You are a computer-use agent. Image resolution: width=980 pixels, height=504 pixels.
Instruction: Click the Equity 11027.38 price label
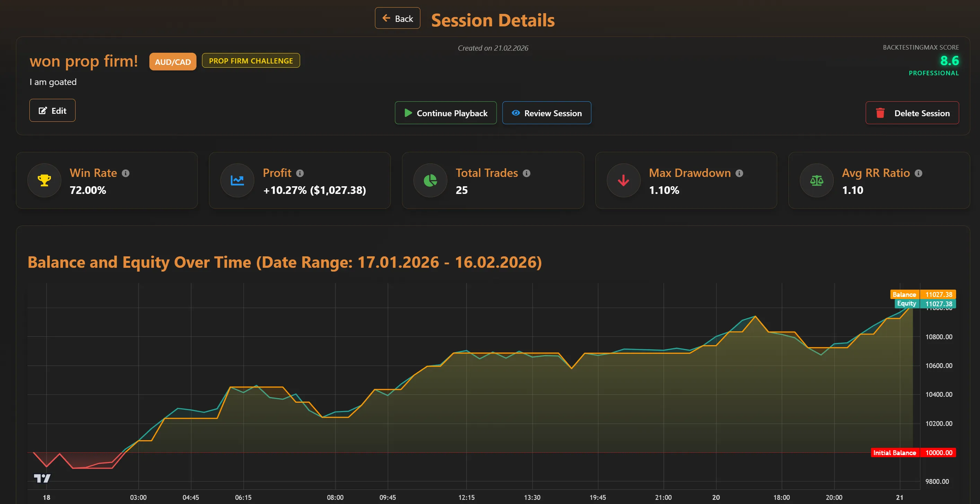925,304
